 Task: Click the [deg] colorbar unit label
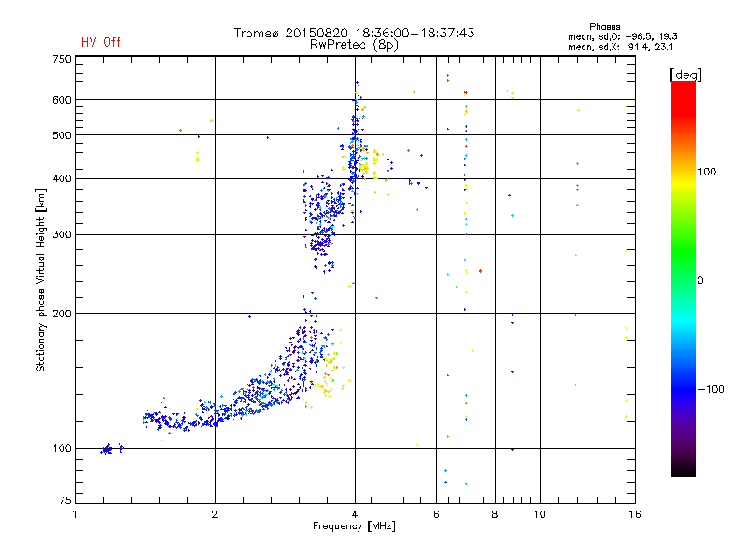[x=686, y=74]
